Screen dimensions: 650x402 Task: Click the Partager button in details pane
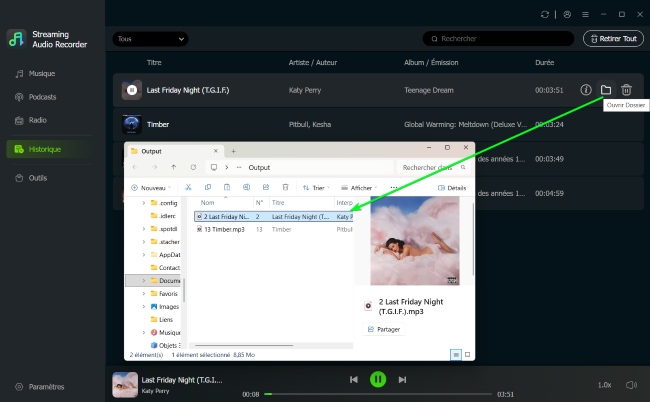tap(384, 329)
